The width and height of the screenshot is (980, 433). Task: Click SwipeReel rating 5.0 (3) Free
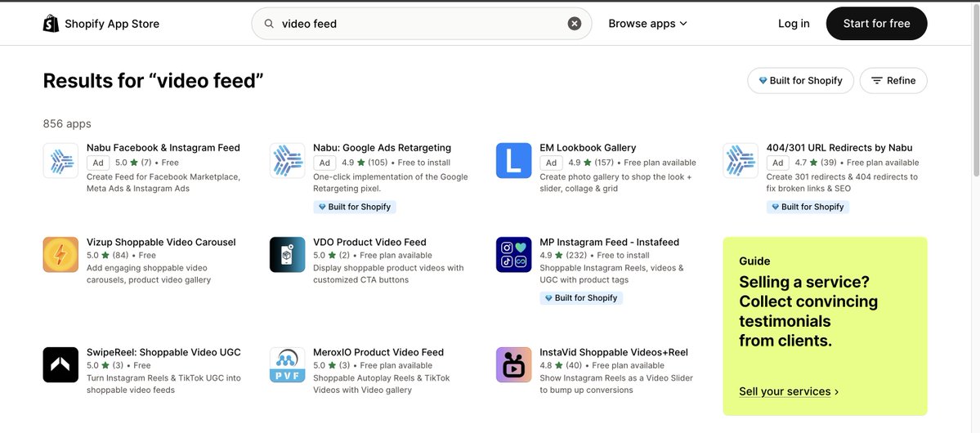click(x=119, y=365)
